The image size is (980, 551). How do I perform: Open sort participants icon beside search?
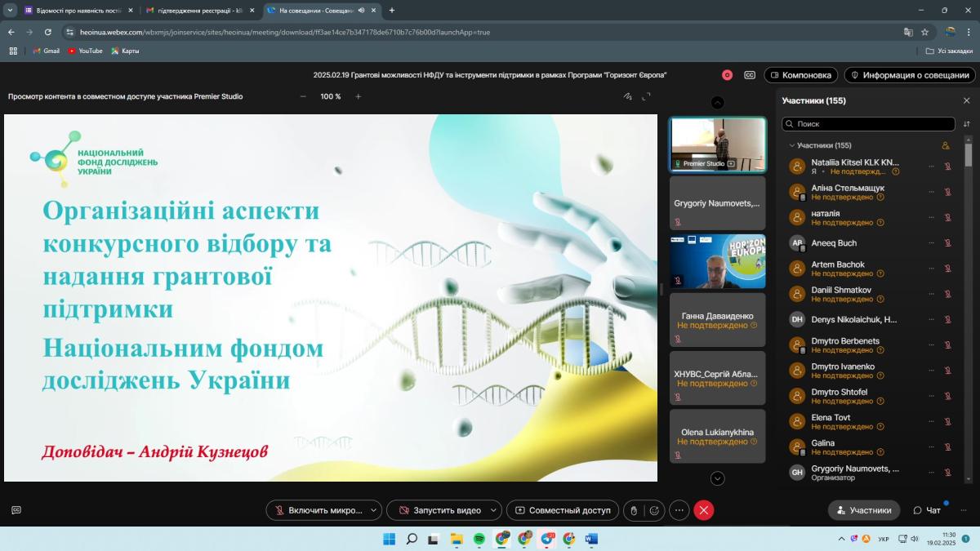tap(967, 124)
